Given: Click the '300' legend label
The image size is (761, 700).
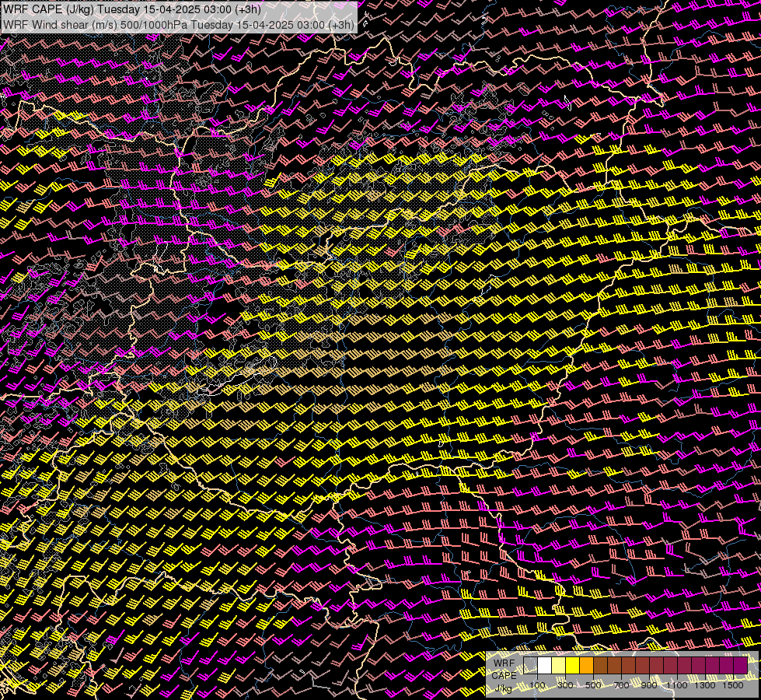Looking at the screenshot, I should coord(565,685).
